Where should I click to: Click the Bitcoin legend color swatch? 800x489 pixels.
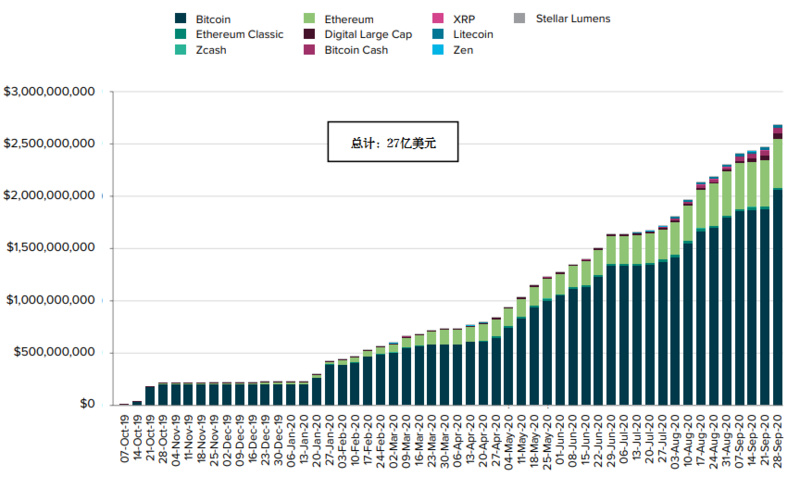tap(180, 18)
